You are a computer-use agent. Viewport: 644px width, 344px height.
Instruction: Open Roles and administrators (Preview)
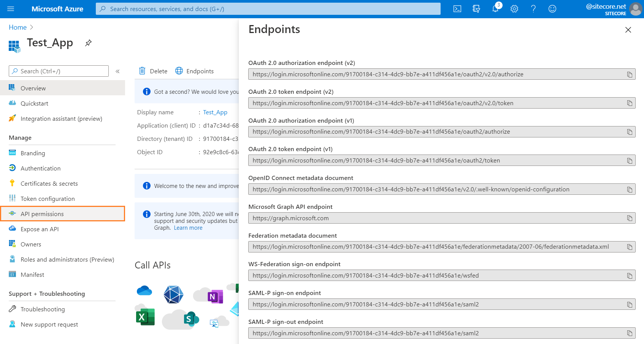pyautogui.click(x=62, y=259)
